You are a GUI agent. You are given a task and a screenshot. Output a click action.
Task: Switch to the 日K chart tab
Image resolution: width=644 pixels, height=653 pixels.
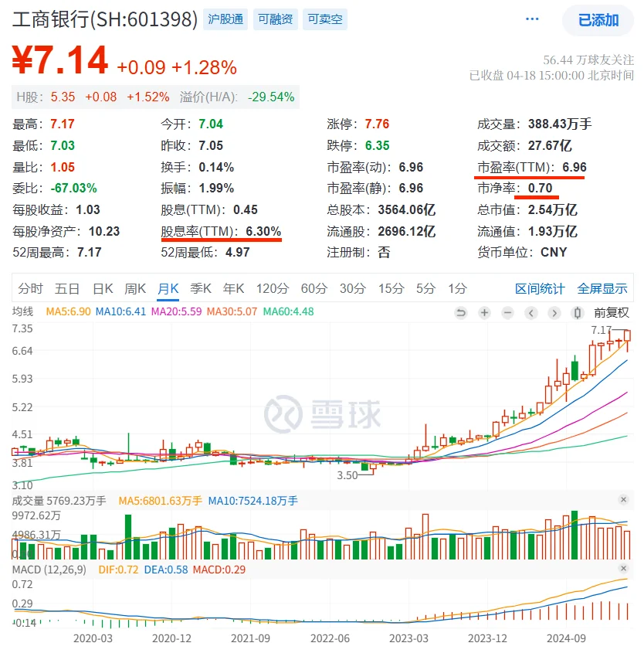(x=103, y=288)
